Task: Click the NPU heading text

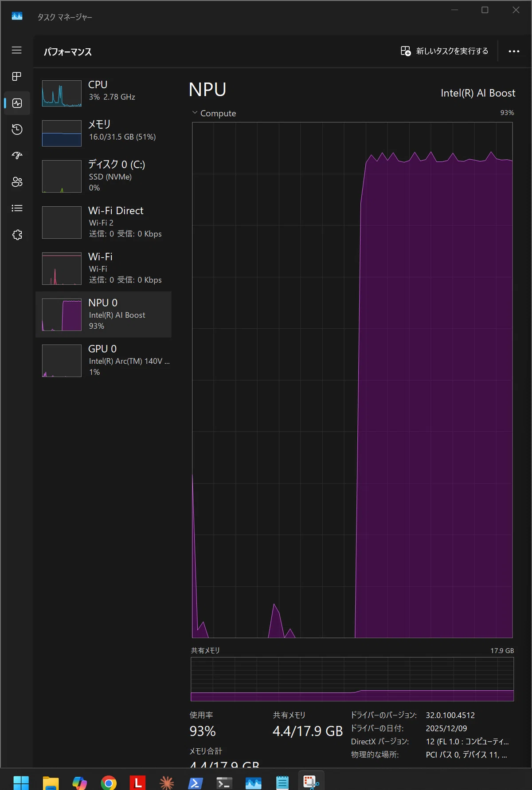Action: pyautogui.click(x=207, y=90)
